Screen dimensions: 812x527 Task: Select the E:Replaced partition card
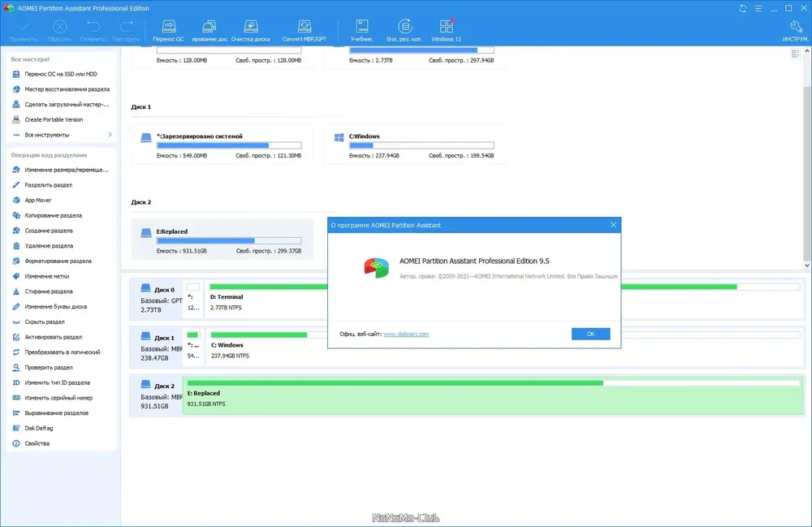point(222,240)
